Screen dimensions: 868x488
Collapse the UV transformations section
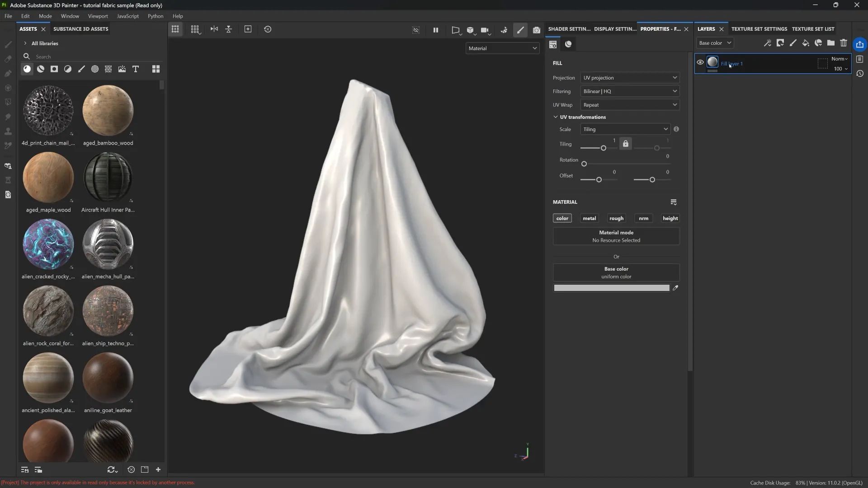pos(556,117)
